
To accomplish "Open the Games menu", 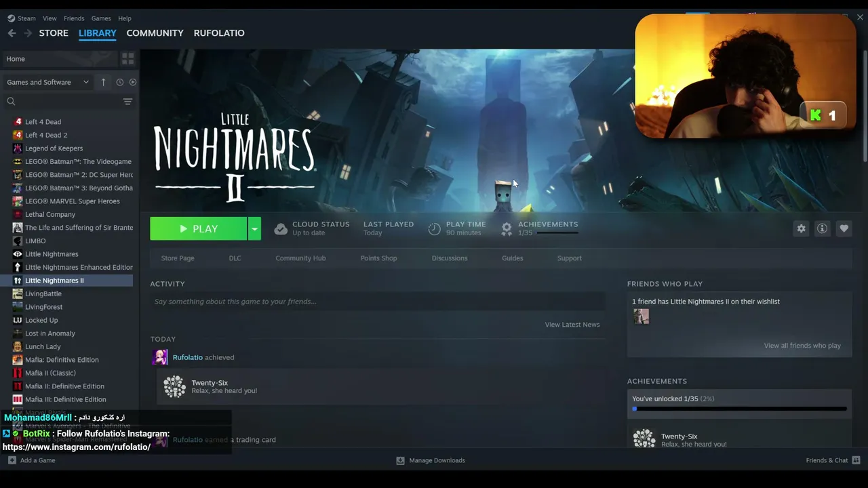I will click(101, 18).
